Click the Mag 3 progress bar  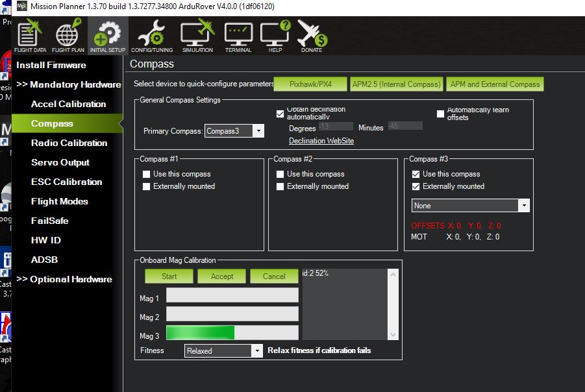click(232, 333)
